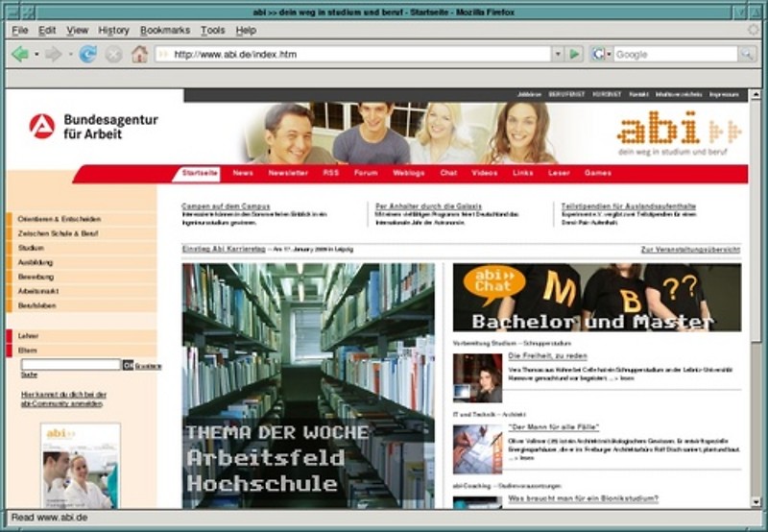Open the Chat tab on the red bar
768x532 pixels.
[448, 173]
